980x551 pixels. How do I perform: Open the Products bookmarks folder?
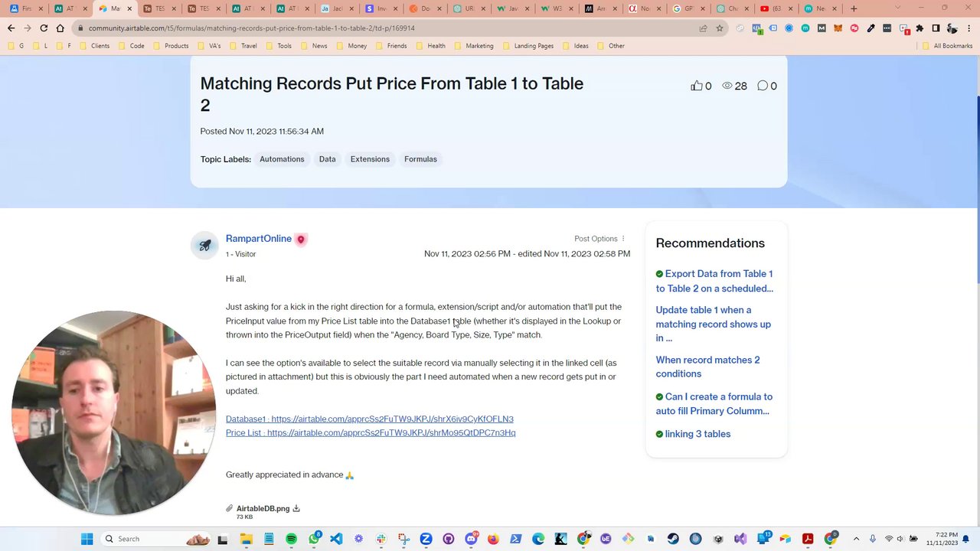(x=171, y=46)
